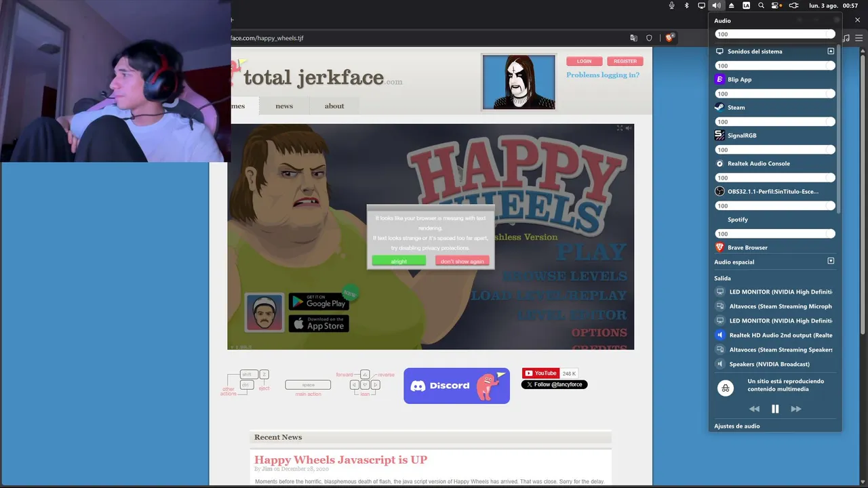Adjust the master Audio volume slider
This screenshot has width=868, height=488.
pos(775,34)
